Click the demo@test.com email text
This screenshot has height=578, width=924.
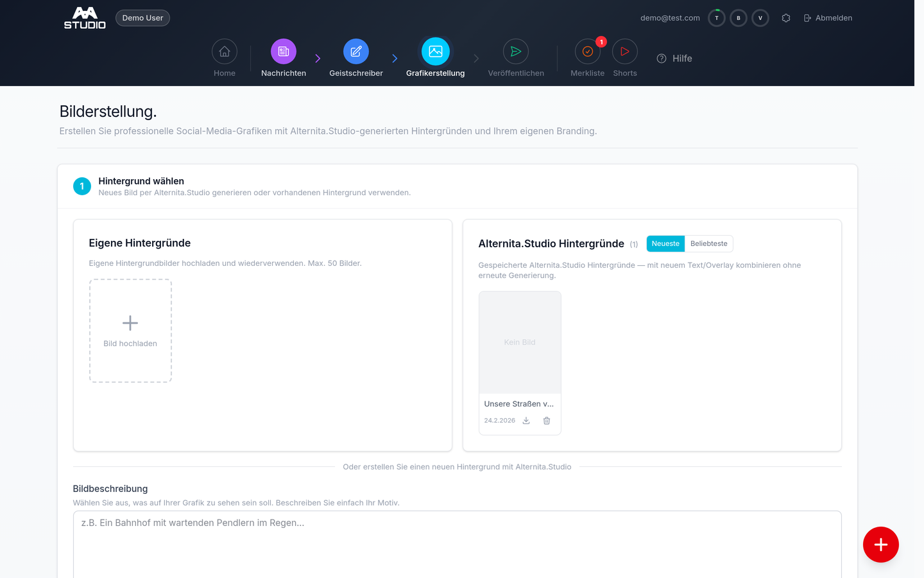[670, 18]
